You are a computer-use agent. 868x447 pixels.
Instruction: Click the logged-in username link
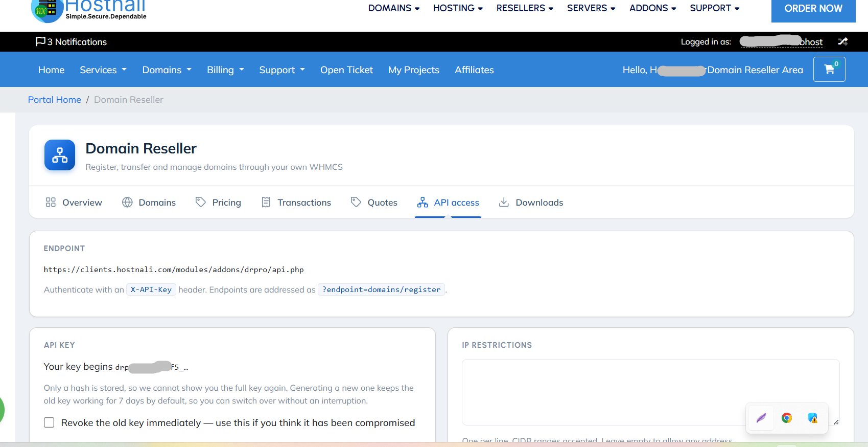click(781, 41)
